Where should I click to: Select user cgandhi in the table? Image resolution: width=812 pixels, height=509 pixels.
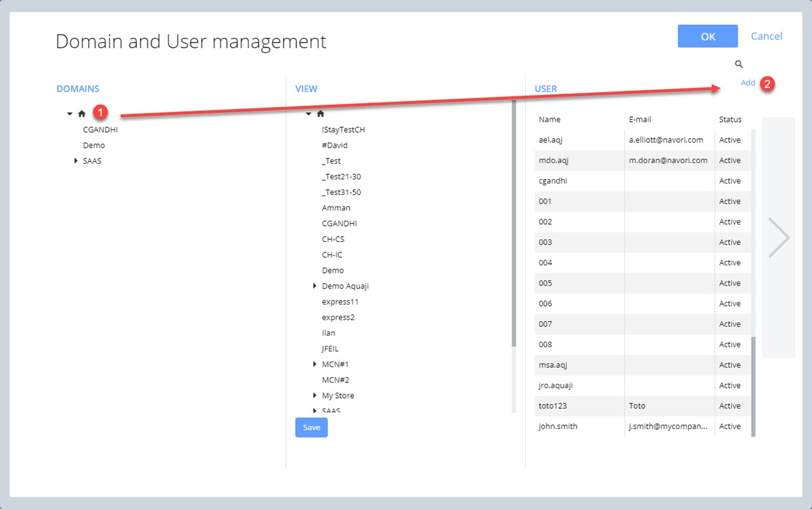641,181
